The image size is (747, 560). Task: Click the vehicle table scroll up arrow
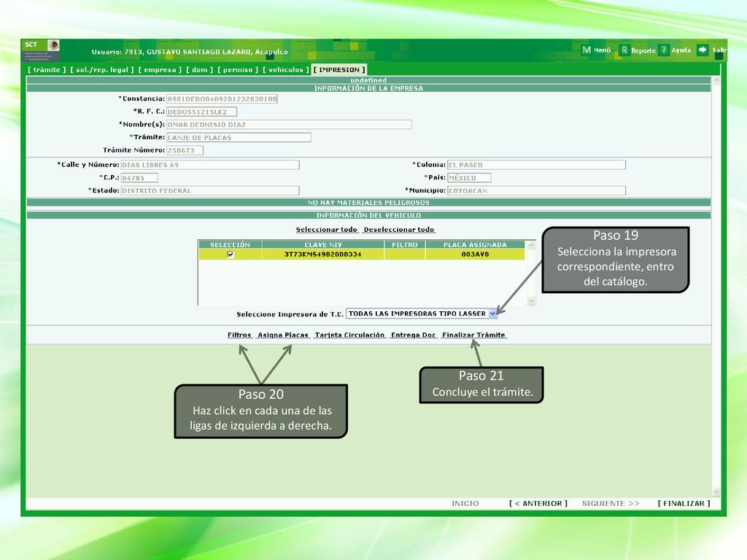coord(532,245)
